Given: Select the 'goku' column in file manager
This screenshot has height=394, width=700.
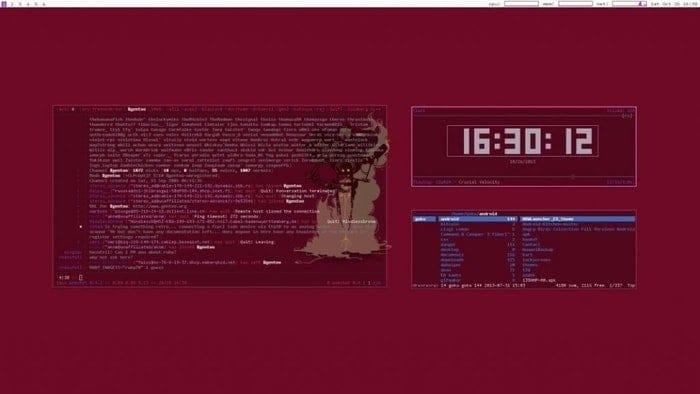Looking at the screenshot, I should (424, 219).
